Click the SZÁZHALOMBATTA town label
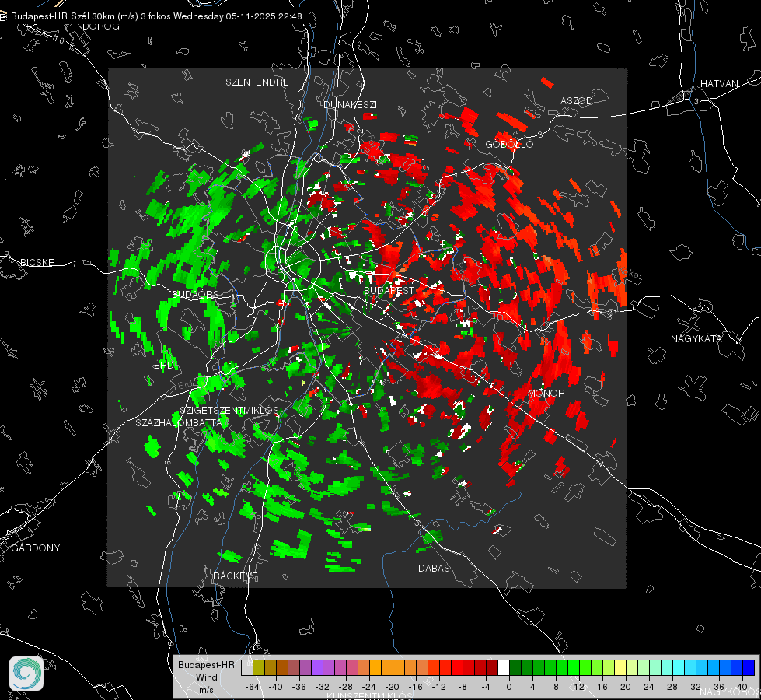761x700 pixels. [179, 422]
